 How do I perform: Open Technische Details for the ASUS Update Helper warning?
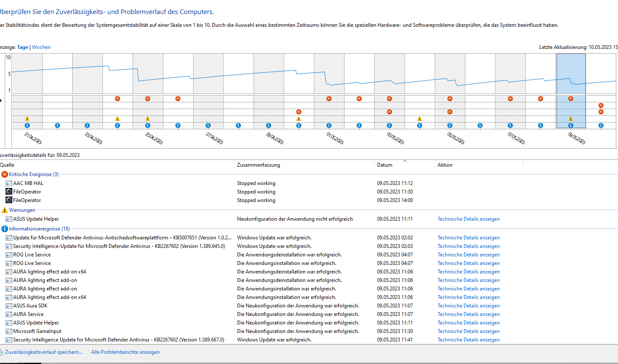[x=468, y=219]
